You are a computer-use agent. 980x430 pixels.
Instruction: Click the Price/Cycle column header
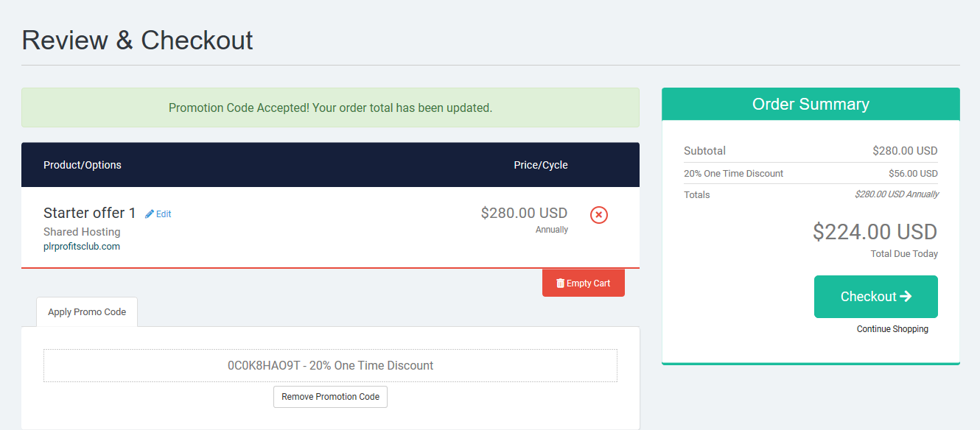pyautogui.click(x=541, y=165)
